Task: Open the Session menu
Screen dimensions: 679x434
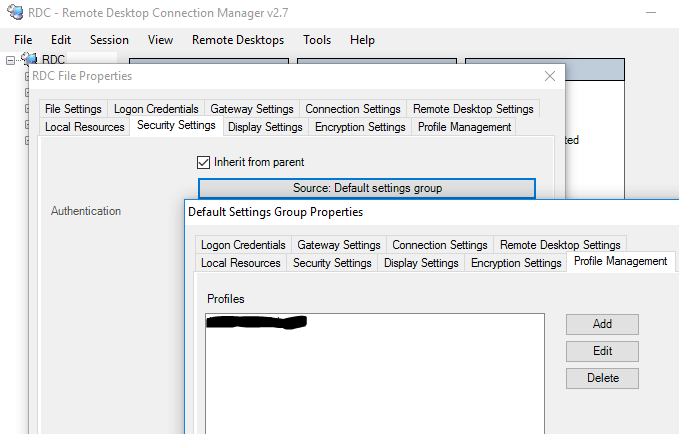Action: click(109, 40)
